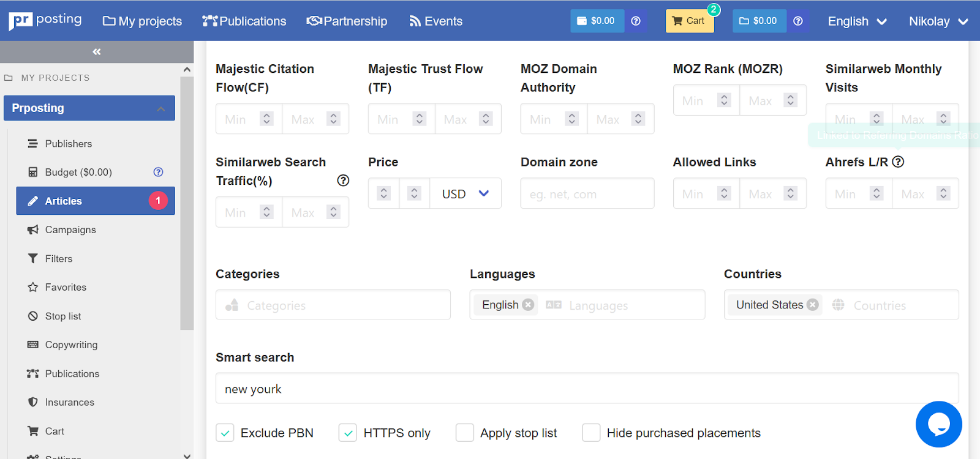This screenshot has width=980, height=459.
Task: Click the Smart search input field
Action: [587, 389]
